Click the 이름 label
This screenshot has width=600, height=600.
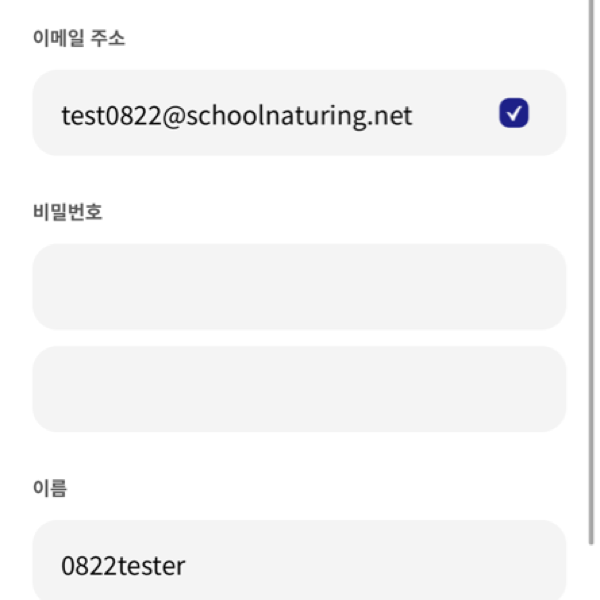click(x=49, y=489)
